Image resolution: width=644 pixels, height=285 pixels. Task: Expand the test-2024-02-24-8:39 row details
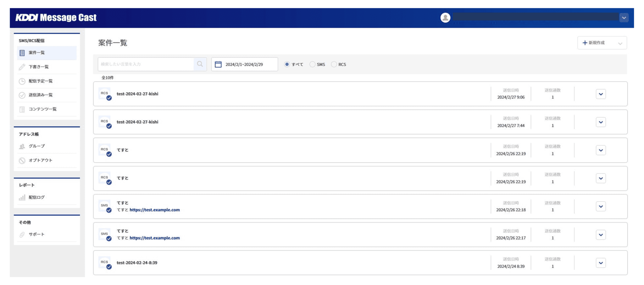pos(601,263)
